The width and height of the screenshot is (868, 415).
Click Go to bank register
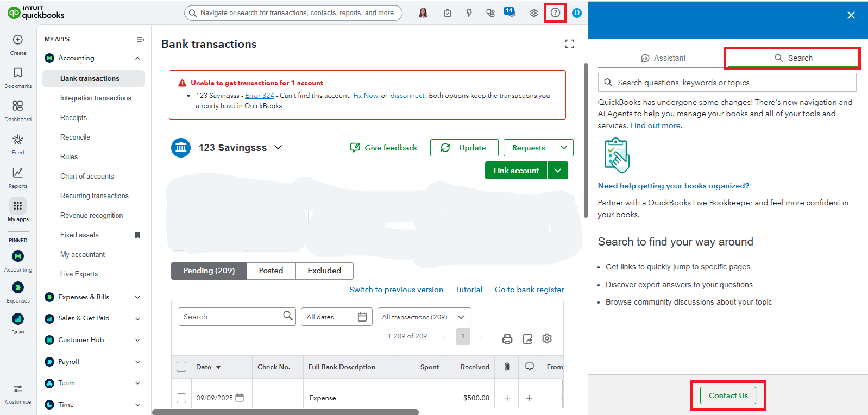[x=529, y=290]
